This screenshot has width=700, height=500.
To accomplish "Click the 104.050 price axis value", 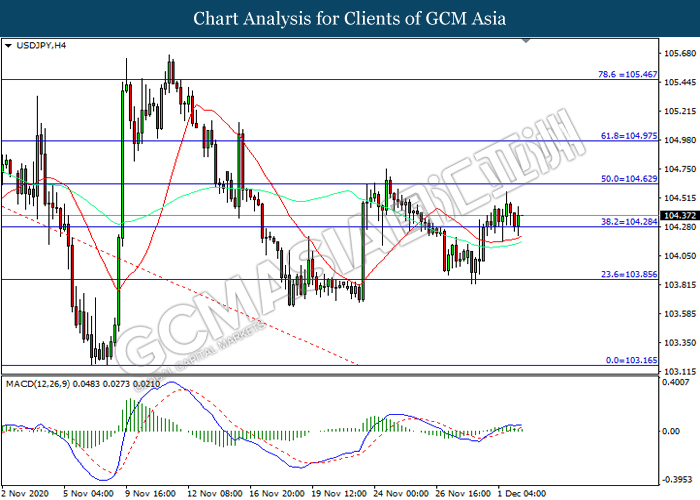I will pyautogui.click(x=680, y=256).
